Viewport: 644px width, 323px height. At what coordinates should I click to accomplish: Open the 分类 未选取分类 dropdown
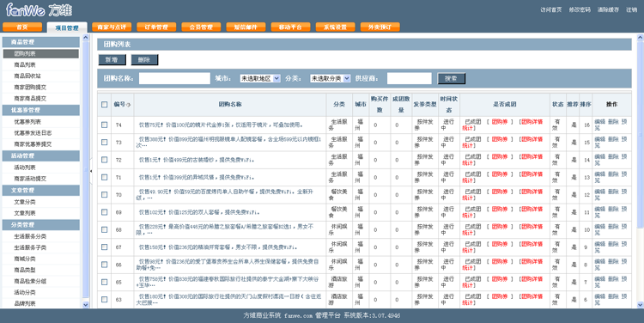click(x=331, y=78)
